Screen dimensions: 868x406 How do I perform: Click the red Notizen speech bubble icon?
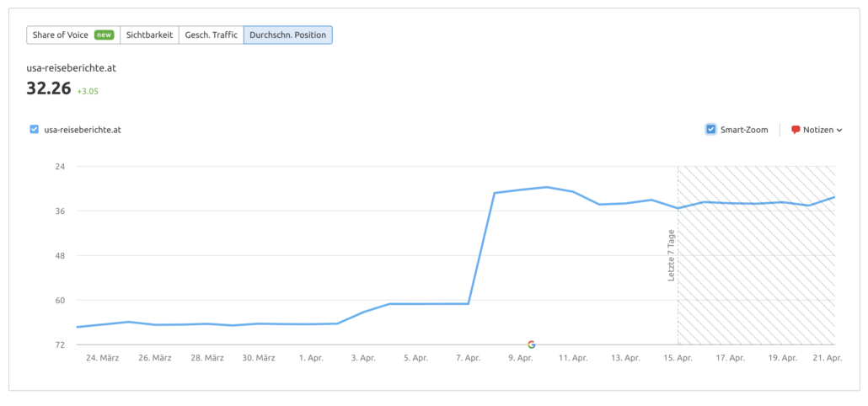(x=796, y=130)
